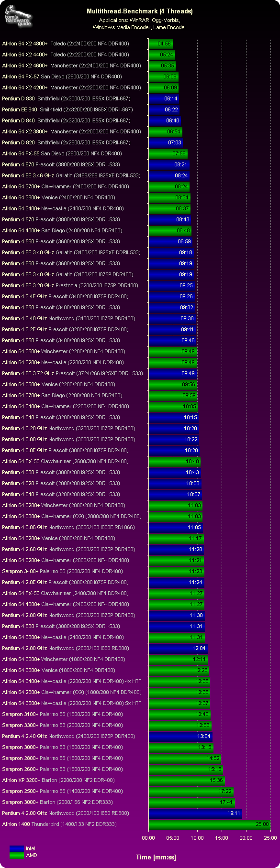This screenshot has width=280, height=868.
Task: Select the 'Pentium 4 670 Prescott' row label
Action: coord(61,164)
